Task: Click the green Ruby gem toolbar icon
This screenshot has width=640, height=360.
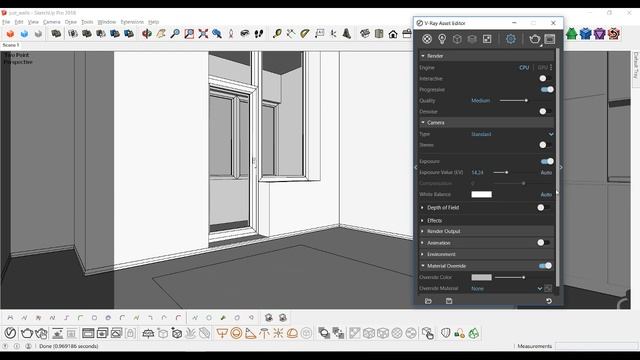Action: point(571,33)
